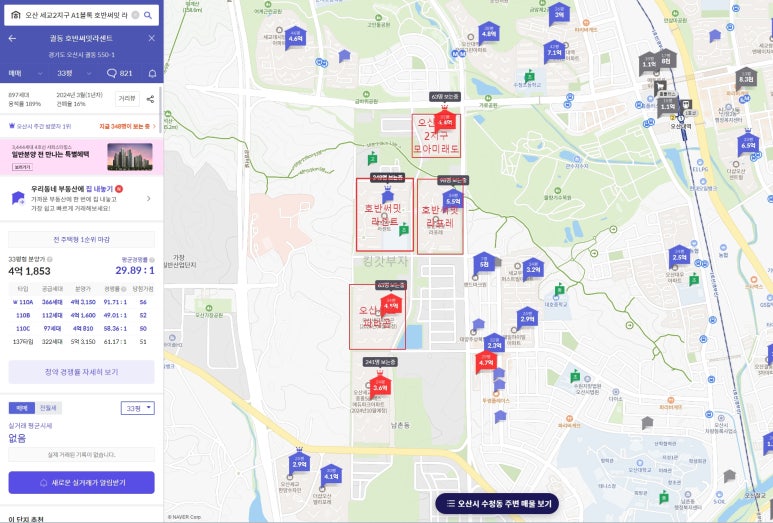Select the red 3.6억 map marker
773x523 pixels.
pyautogui.click(x=380, y=385)
